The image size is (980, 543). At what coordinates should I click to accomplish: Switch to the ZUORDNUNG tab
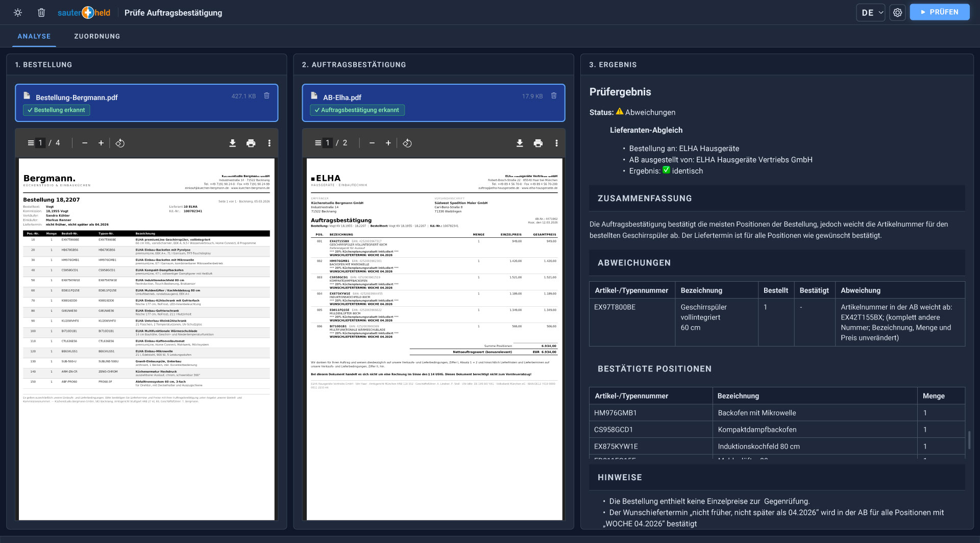click(x=97, y=36)
